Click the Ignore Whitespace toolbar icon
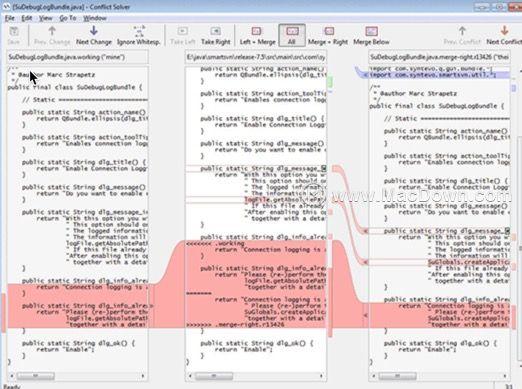522x389 pixels. (139, 31)
